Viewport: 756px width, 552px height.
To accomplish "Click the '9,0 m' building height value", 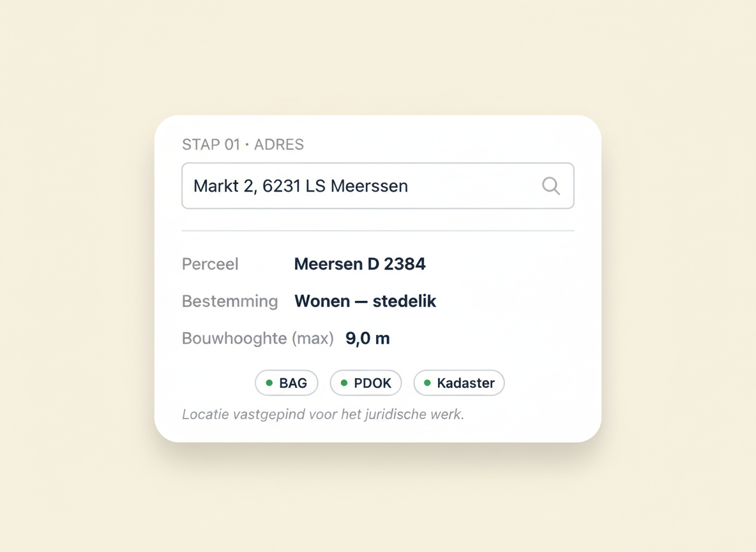I will pos(367,338).
